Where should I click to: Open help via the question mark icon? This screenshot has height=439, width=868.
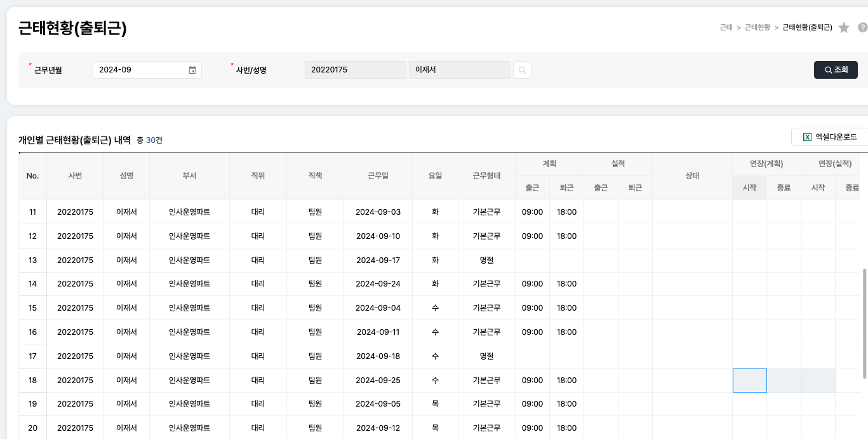pyautogui.click(x=862, y=28)
